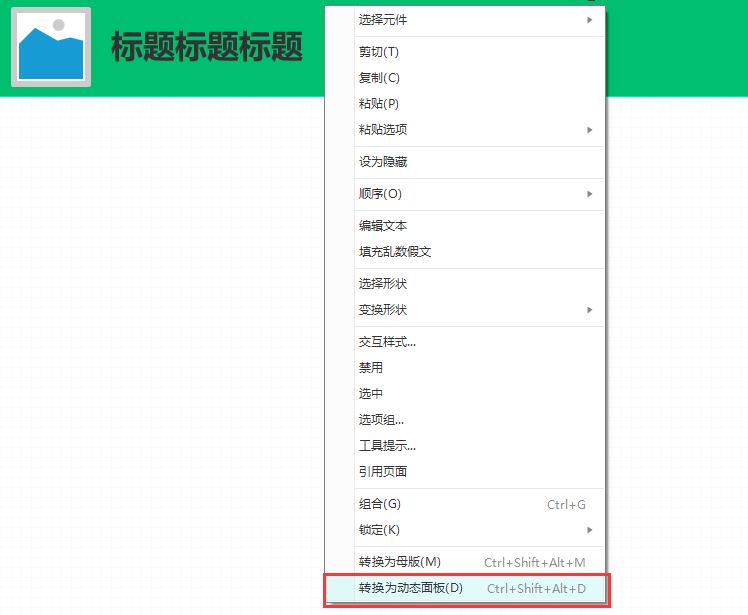Image resolution: width=748 pixels, height=615 pixels.
Task: Expand the 选择元件 submenu
Action: [x=383, y=20]
